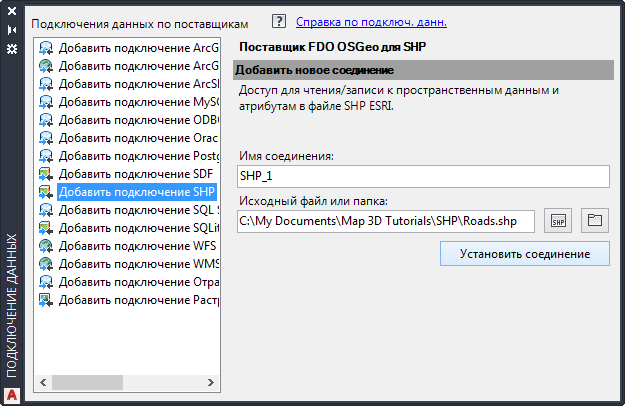This screenshot has height=406, width=625.
Task: Click the database icon beside the MyS... entry
Action: tap(46, 102)
